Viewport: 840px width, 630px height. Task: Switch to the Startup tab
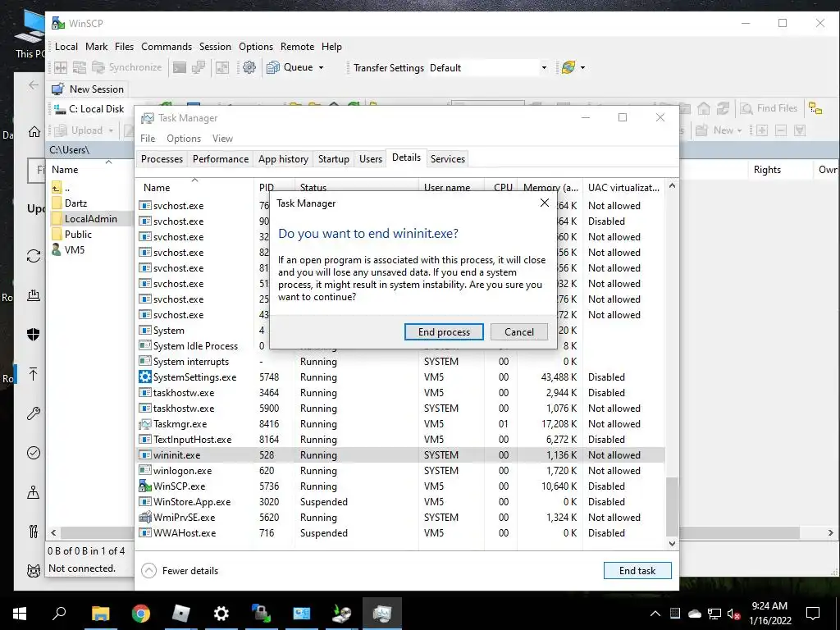tap(333, 159)
